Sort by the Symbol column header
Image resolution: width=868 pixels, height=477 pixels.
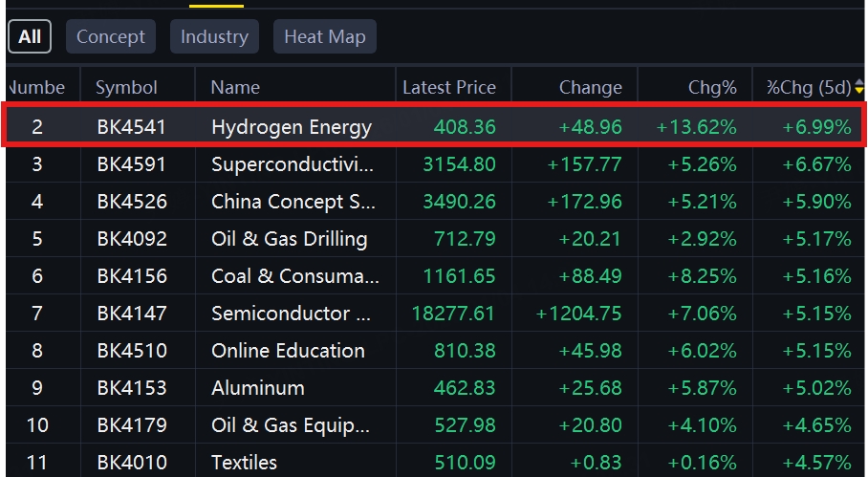126,88
